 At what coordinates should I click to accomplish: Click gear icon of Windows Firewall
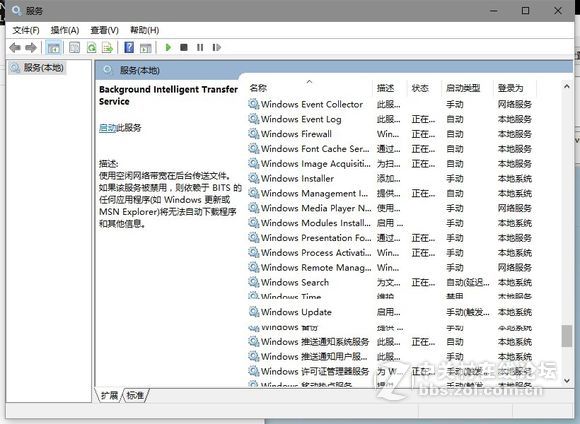click(253, 134)
